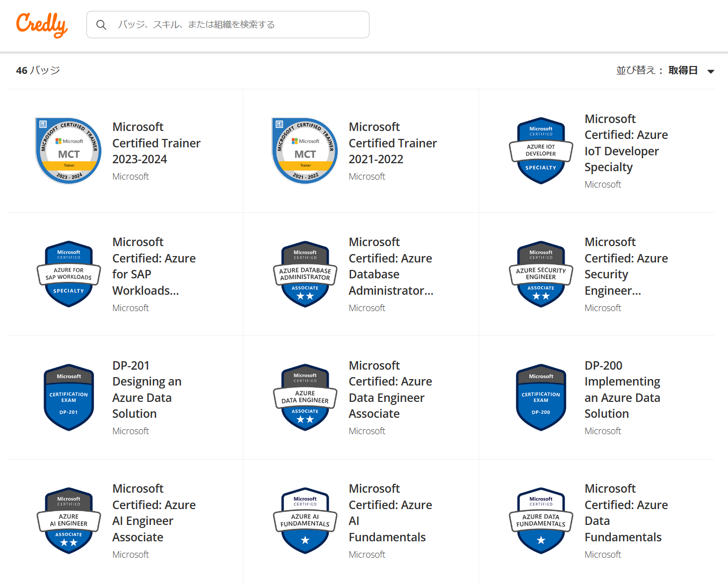Open Azure Database Administrator title link
The image size is (728, 584).
391,266
